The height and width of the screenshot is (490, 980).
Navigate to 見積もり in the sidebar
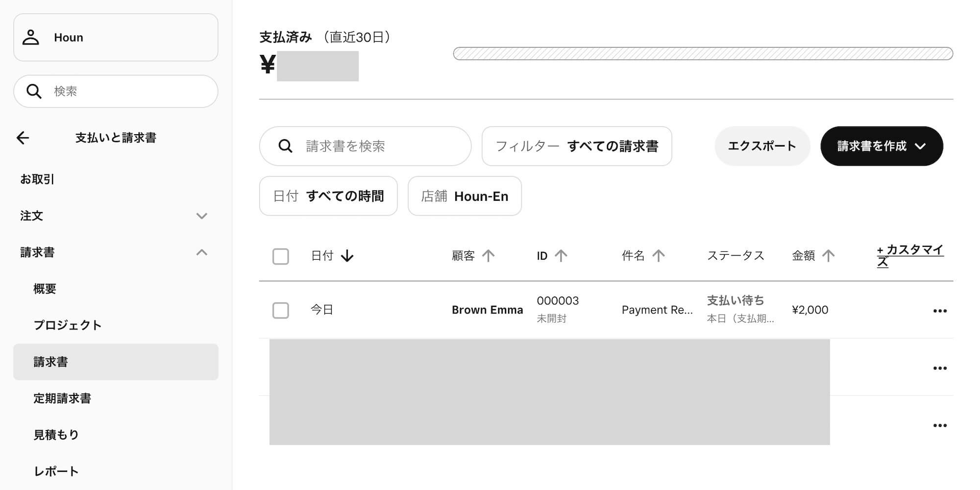[x=56, y=434]
